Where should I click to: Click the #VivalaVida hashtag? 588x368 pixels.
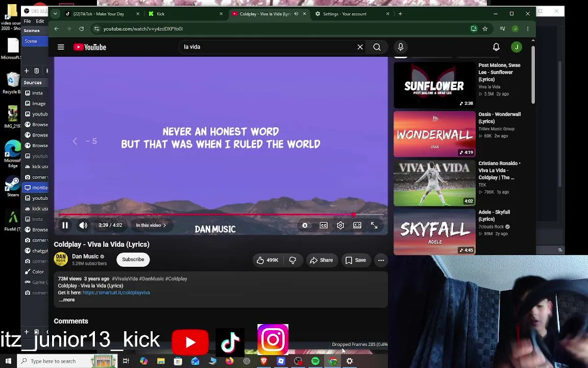click(x=125, y=279)
